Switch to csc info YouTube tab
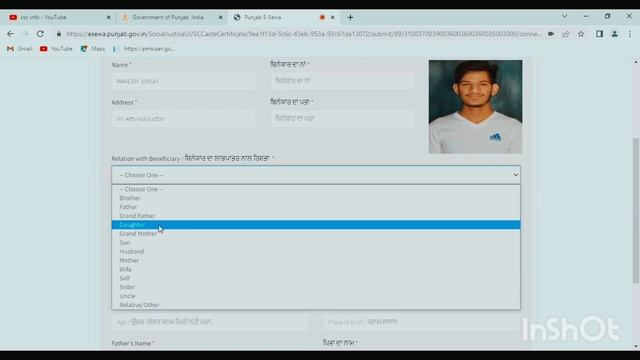 pyautogui.click(x=59, y=18)
